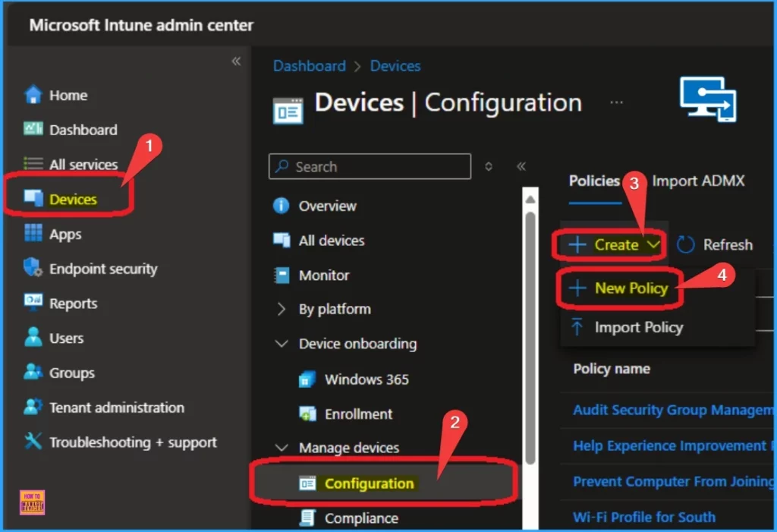
Task: Click the Troubleshooting + support wrench icon
Action: tap(33, 441)
